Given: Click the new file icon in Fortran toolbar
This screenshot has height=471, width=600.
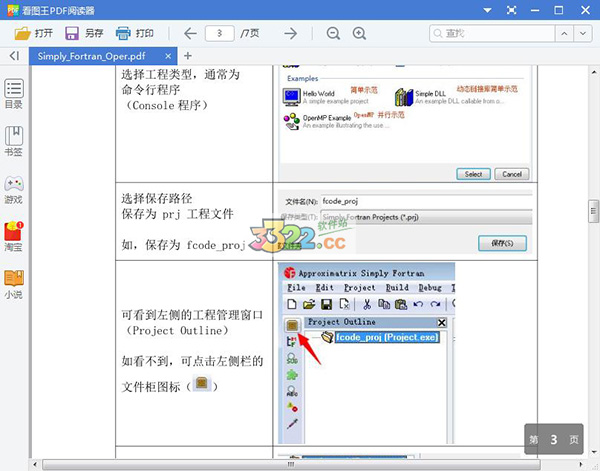Looking at the screenshot, I should pyautogui.click(x=292, y=304).
